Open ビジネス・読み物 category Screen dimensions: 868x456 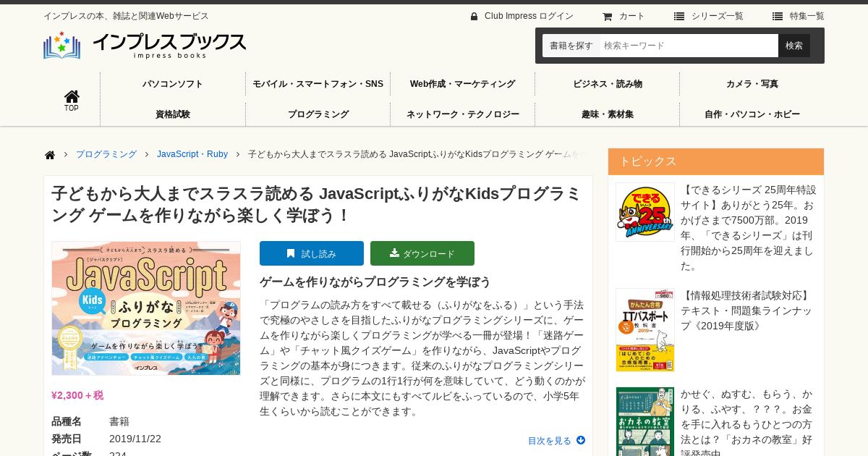(x=607, y=84)
